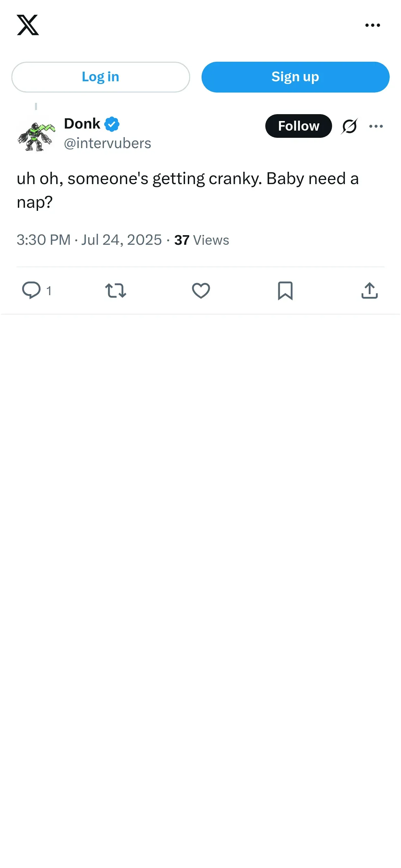
Task: Follow the Donk account
Action: coord(298,126)
